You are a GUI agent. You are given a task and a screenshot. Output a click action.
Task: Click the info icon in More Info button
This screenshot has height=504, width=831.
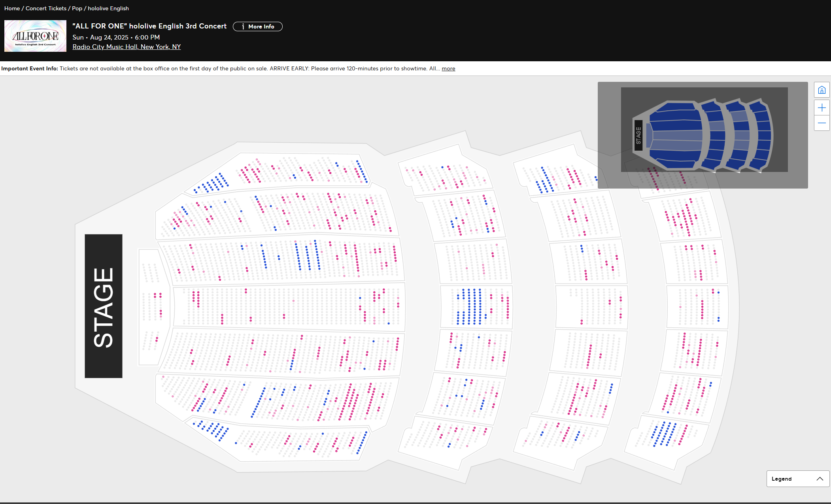243,26
